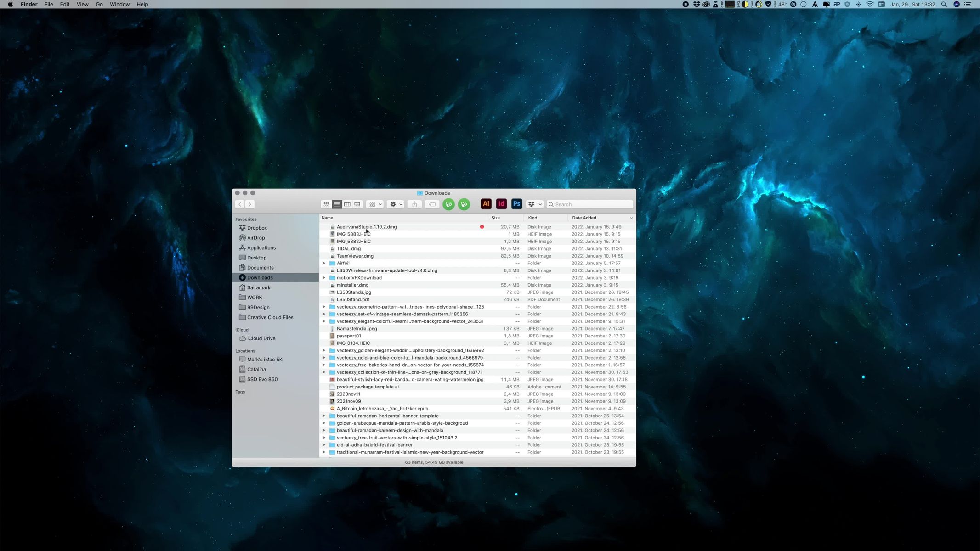
Task: Click the InDesign toolbar icon
Action: coord(501,204)
